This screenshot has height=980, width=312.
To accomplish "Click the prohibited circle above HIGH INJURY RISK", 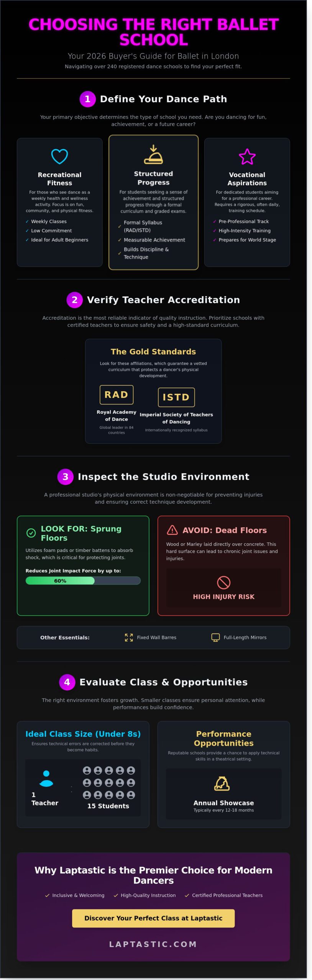I will 223,582.
